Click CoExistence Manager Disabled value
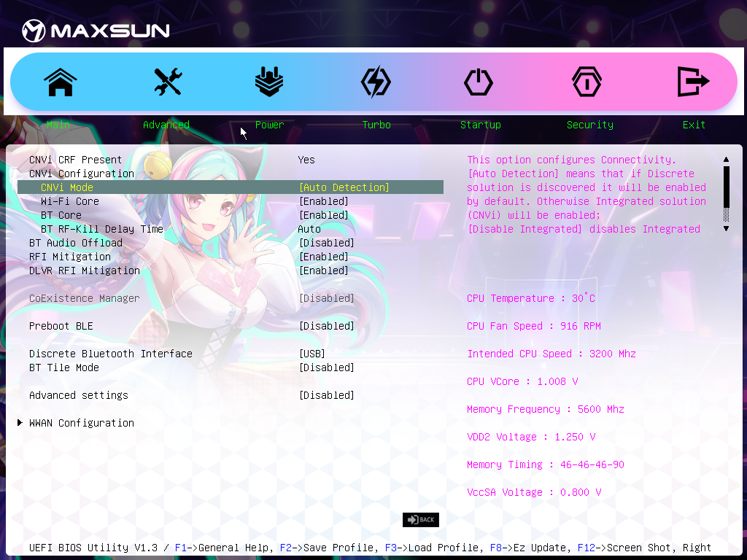The image size is (747, 560). pos(327,298)
